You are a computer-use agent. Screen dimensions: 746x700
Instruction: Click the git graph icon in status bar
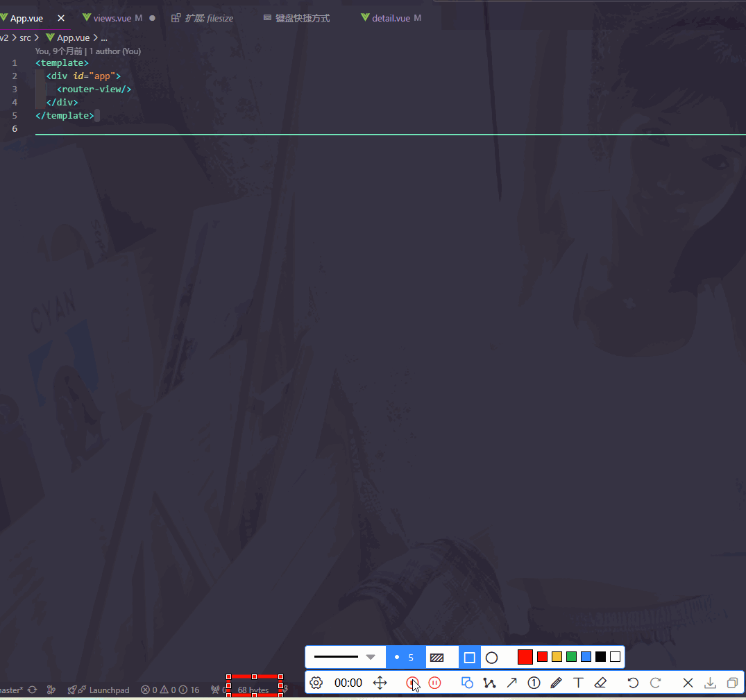[51, 690]
